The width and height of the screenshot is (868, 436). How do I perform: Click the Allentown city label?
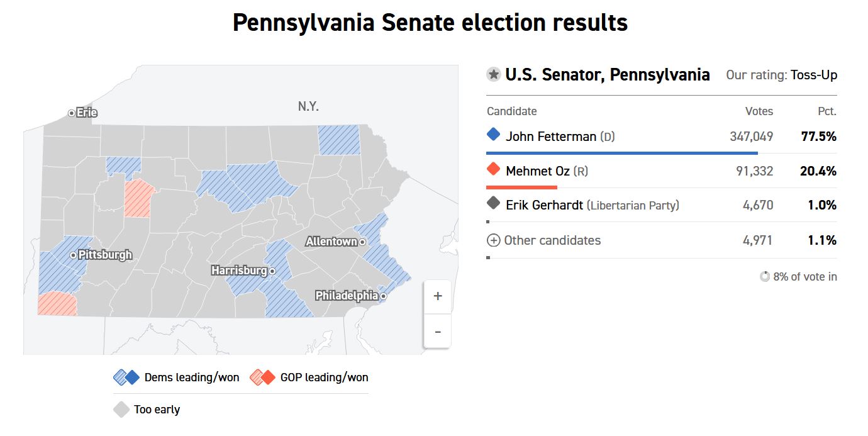click(x=331, y=242)
